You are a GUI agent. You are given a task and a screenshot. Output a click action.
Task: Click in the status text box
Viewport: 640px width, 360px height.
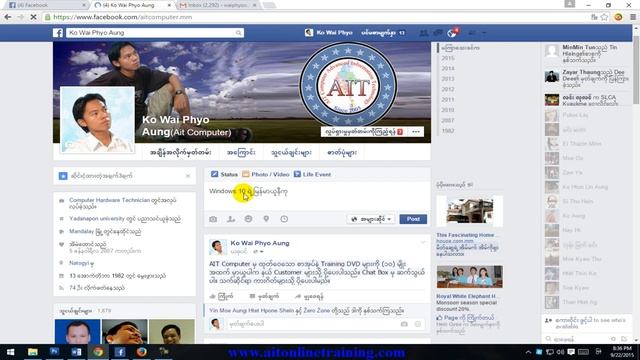[317, 196]
